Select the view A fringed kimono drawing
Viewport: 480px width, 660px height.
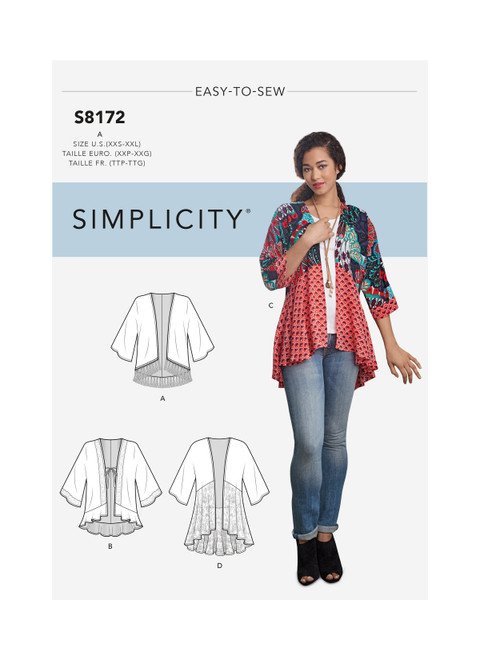163,339
